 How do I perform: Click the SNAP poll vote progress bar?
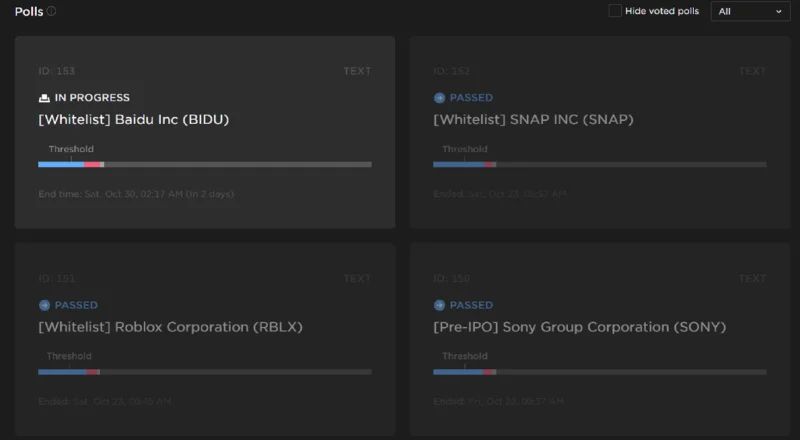point(599,164)
